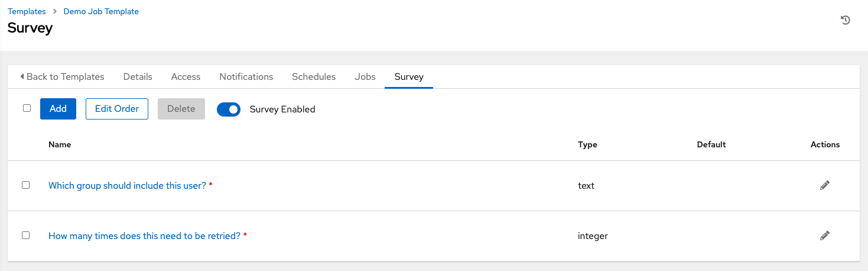Go back via the Back to Templates tab
This screenshot has width=868, height=271.
coord(62,77)
